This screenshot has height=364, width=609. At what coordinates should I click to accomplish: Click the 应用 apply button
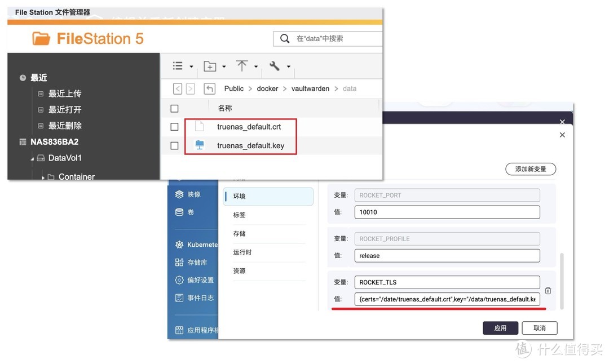pyautogui.click(x=500, y=328)
